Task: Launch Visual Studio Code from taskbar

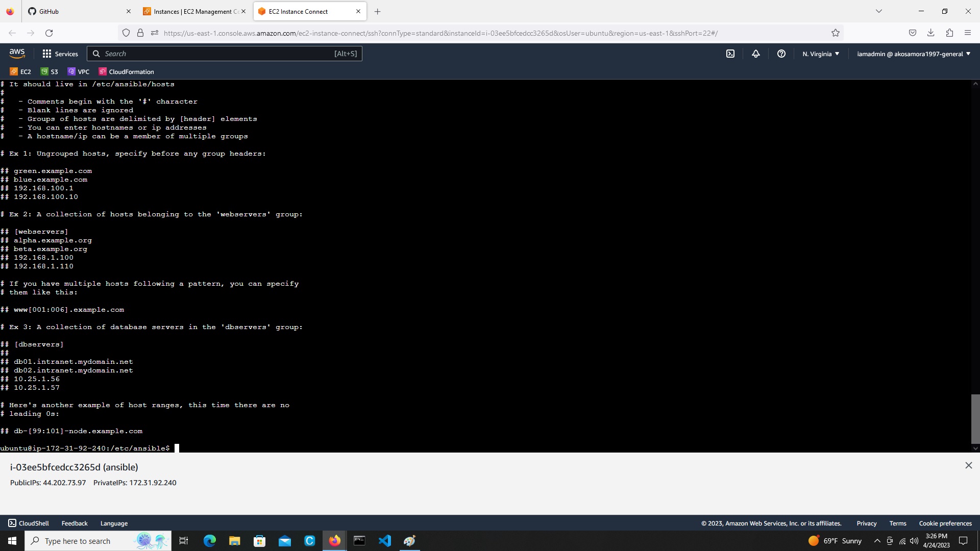Action: click(x=385, y=540)
